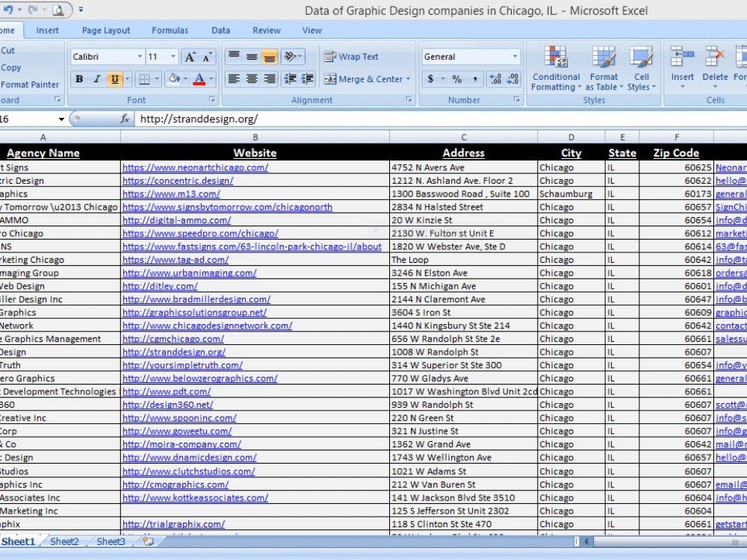Click the Insert Function fx icon
The width and height of the screenshot is (747, 560).
tap(125, 119)
